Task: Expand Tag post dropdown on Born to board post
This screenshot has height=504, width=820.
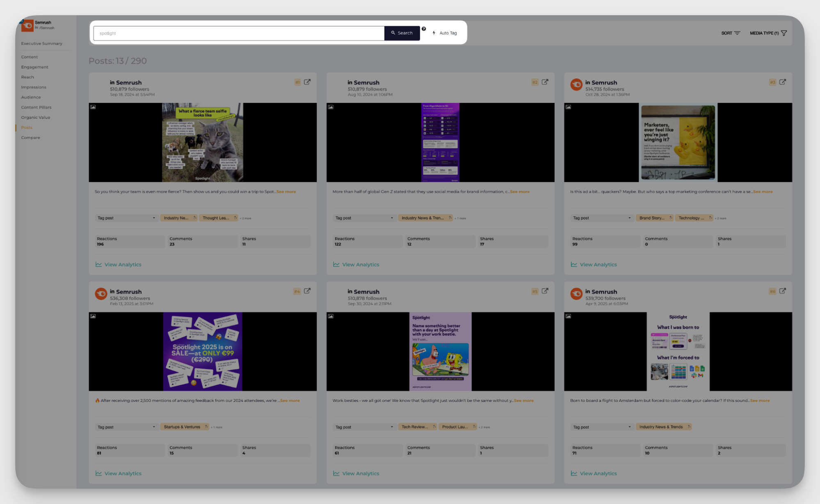Action: (602, 427)
